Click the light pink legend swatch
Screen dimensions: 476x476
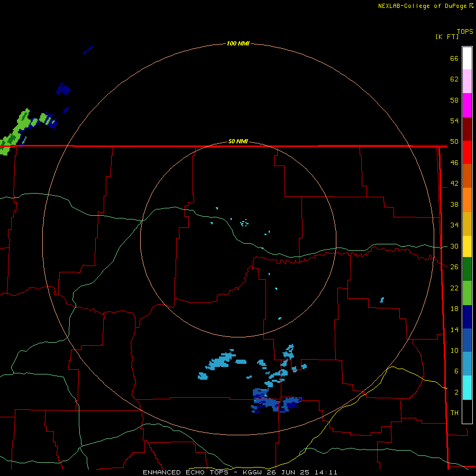pos(467,81)
